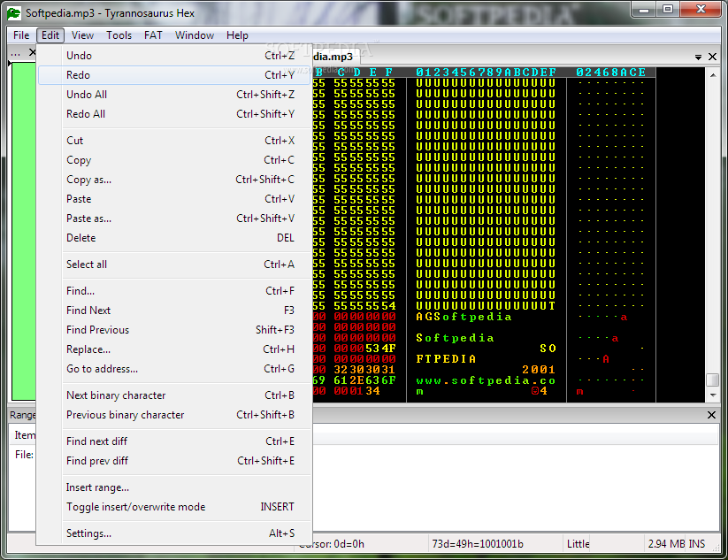Click the Little endian status bar field
This screenshot has height=560, width=728.
[578, 544]
